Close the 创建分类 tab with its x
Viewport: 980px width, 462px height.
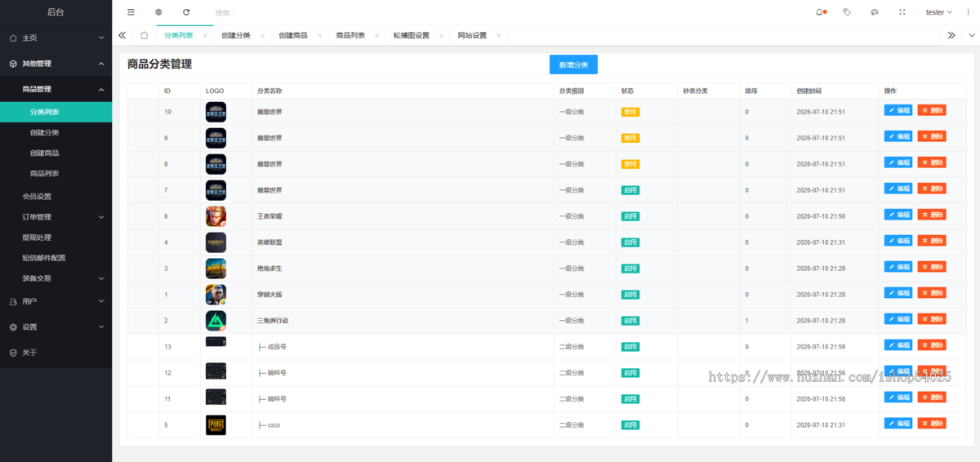(262, 36)
